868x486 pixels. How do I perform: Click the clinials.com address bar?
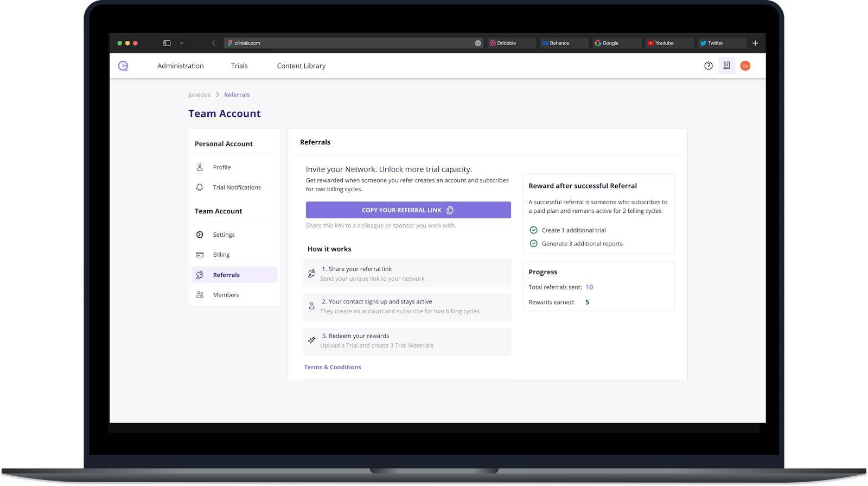click(x=353, y=43)
